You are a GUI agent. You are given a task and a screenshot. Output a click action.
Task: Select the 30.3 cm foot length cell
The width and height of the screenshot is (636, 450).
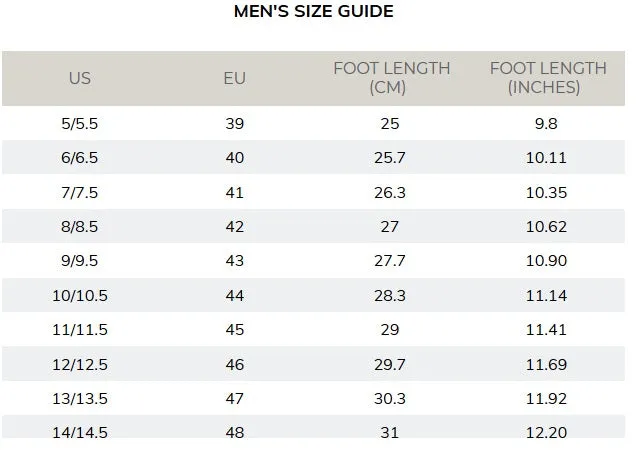click(x=390, y=398)
